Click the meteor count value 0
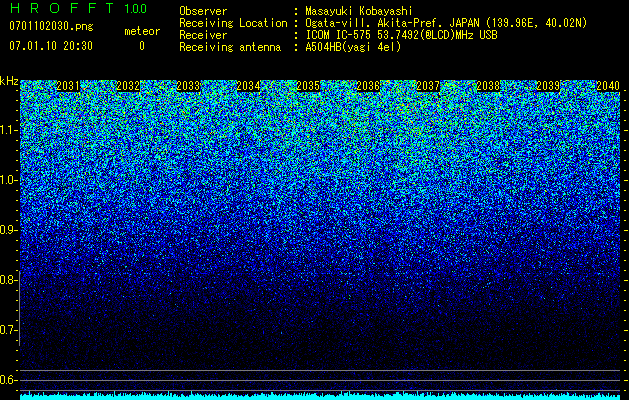 pos(142,46)
